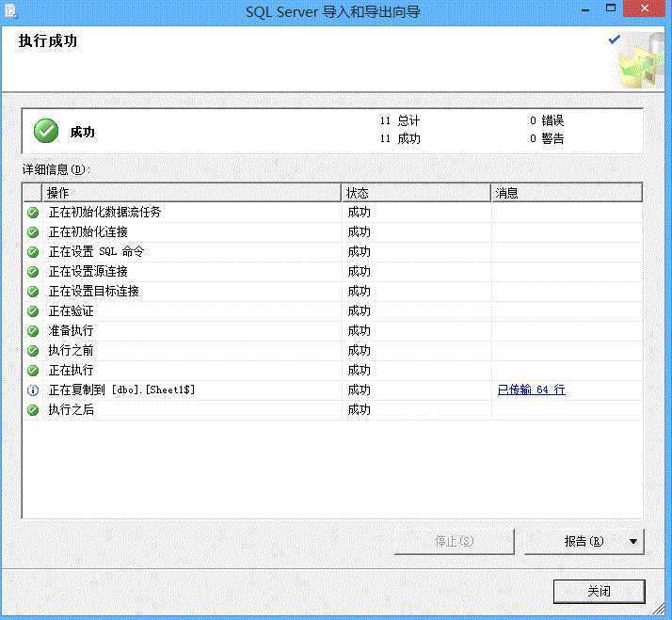Screen dimensions: 672x620
Task: Close the window with red X
Action: tap(644, 8)
